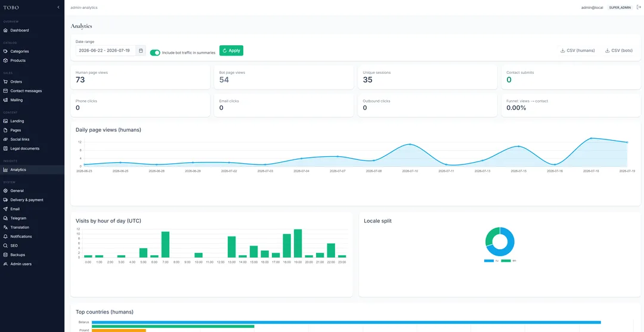Click the admin@local account label
The height and width of the screenshot is (332, 644).
592,7
